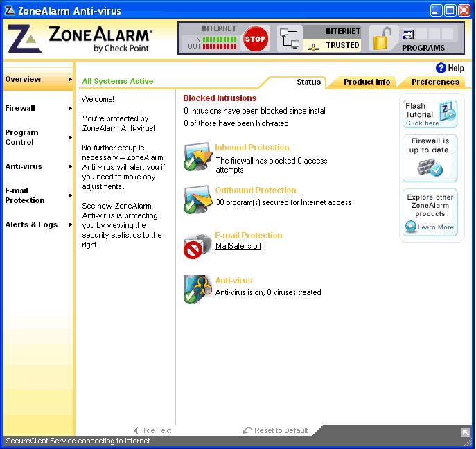Click the networks zone computers icon
476x449 pixels.
point(290,39)
